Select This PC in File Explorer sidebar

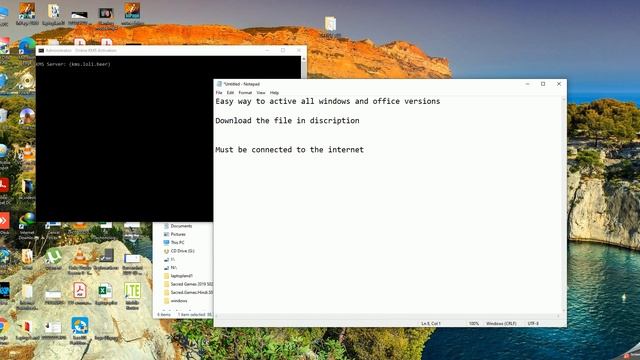coord(177,242)
